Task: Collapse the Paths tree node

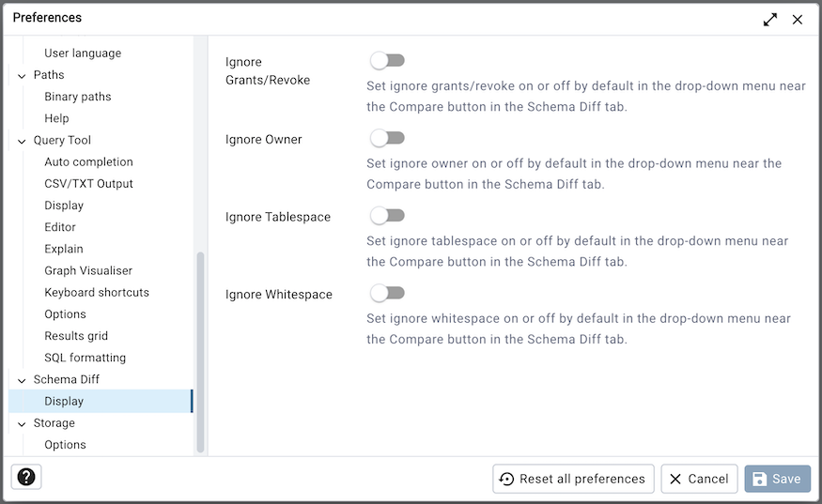Action: tap(22, 76)
